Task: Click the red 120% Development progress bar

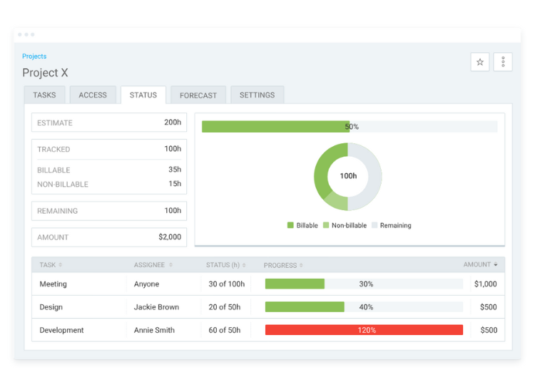Action: point(364,330)
